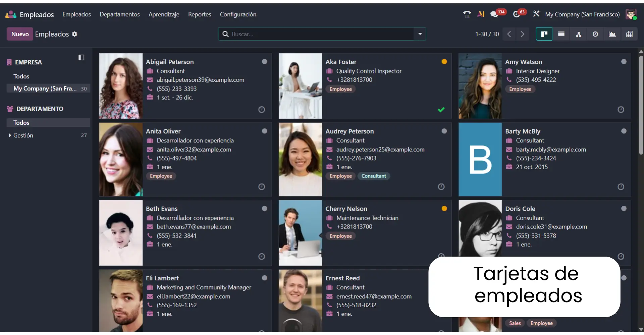Toggle the status dot on Abigail Peterson's card
Screen dimensions: 644x335
[x=264, y=61]
